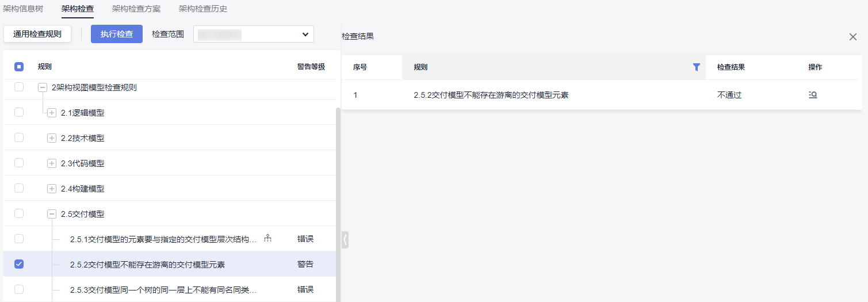This screenshot has height=302, width=868.
Task: Switch to the 架构信息树 tab
Action: click(x=23, y=9)
